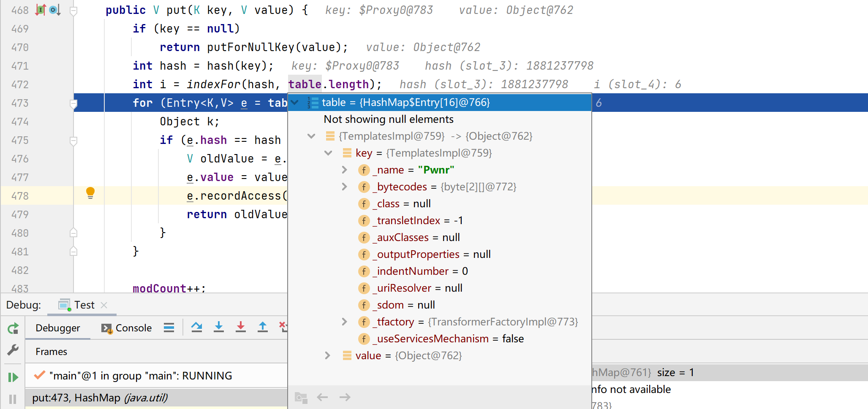Click the back arrow in the table popup
Image resolution: width=868 pixels, height=409 pixels.
pos(322,397)
